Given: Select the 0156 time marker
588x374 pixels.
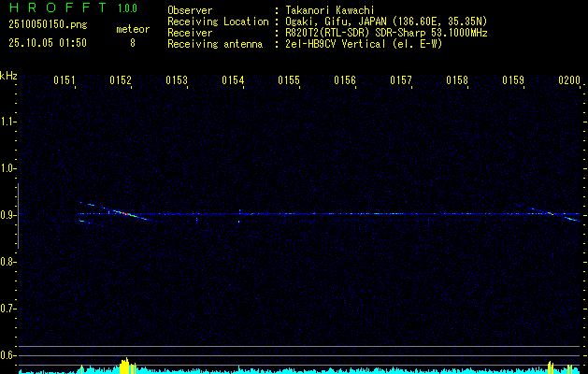Looking at the screenshot, I should tap(345, 81).
